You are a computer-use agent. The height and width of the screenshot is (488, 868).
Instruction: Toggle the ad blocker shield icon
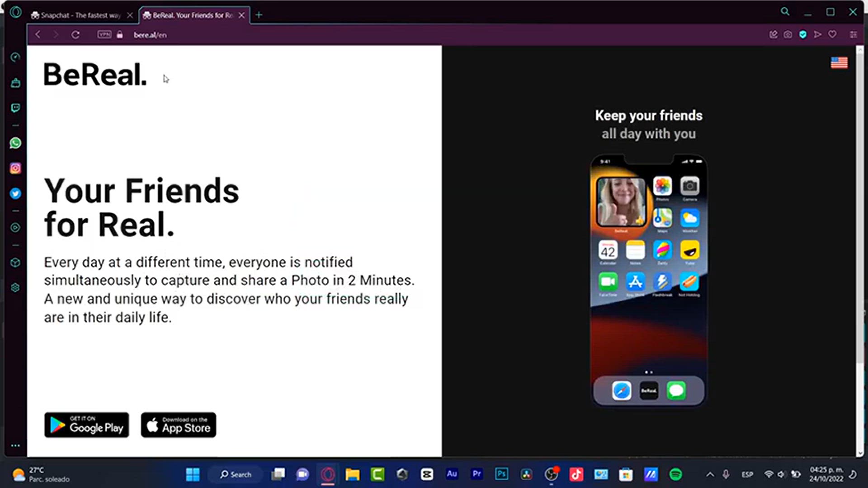point(803,35)
